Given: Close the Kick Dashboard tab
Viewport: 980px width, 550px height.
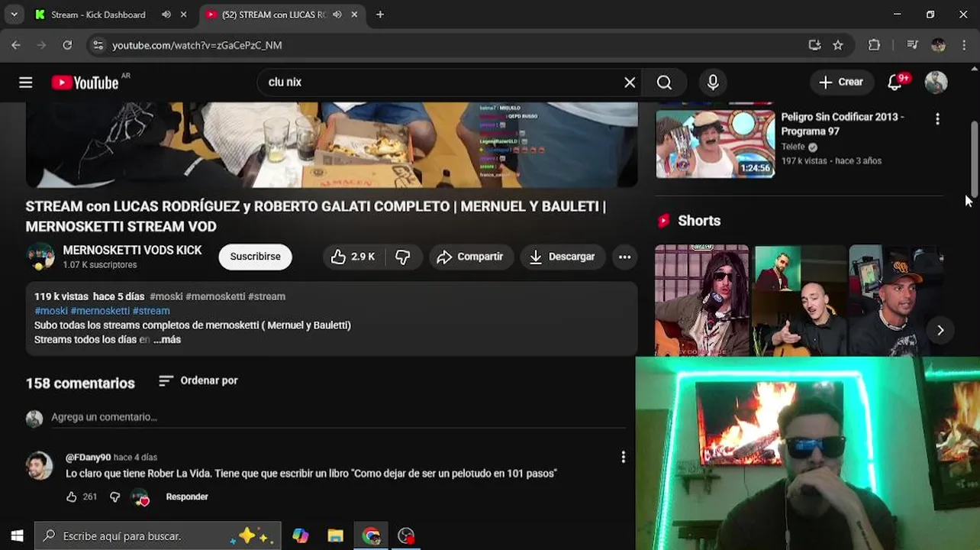Looking at the screenshot, I should (183, 15).
